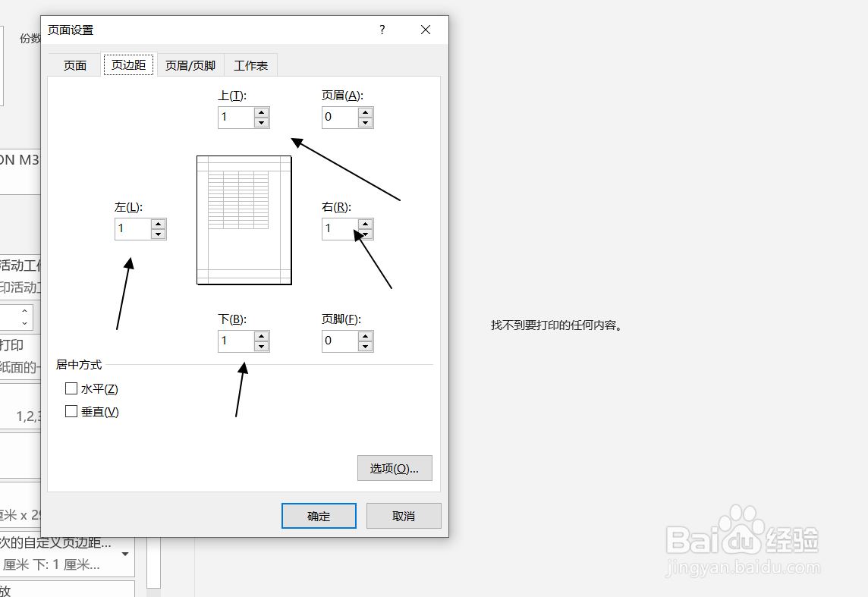
Task: Increase the top margin 上(T) with up arrow
Action: [x=263, y=112]
